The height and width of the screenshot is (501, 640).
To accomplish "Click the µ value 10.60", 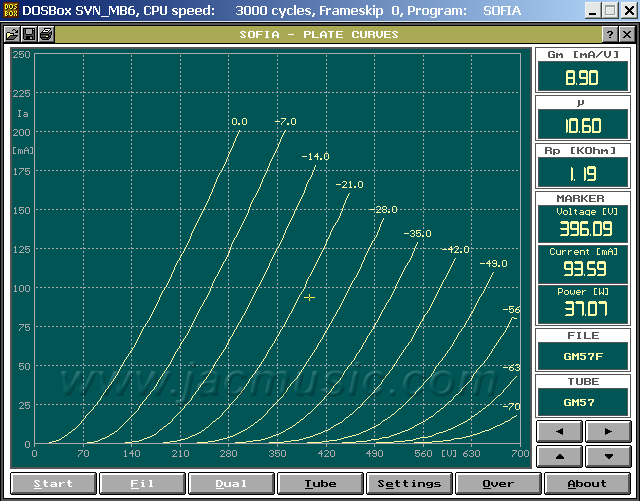I will coord(582,125).
